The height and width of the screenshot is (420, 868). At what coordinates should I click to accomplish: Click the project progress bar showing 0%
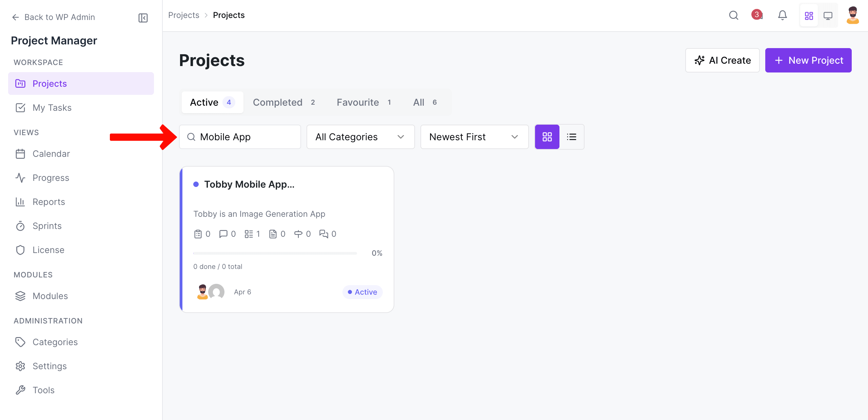pyautogui.click(x=275, y=253)
